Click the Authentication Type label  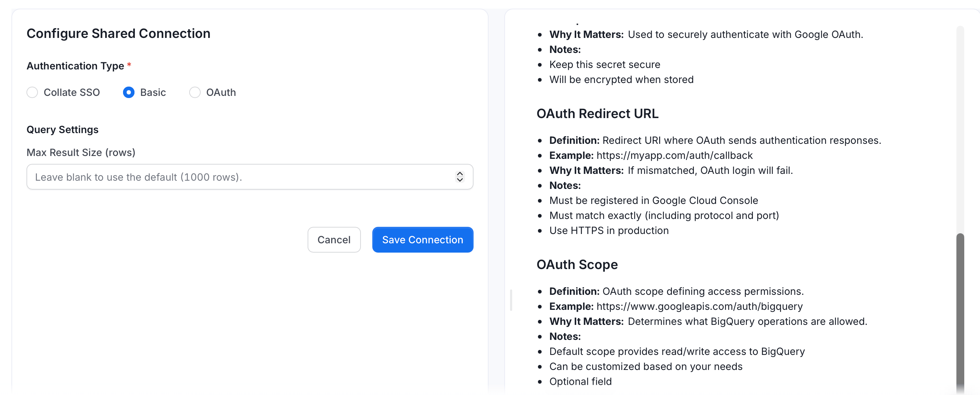pyautogui.click(x=75, y=66)
